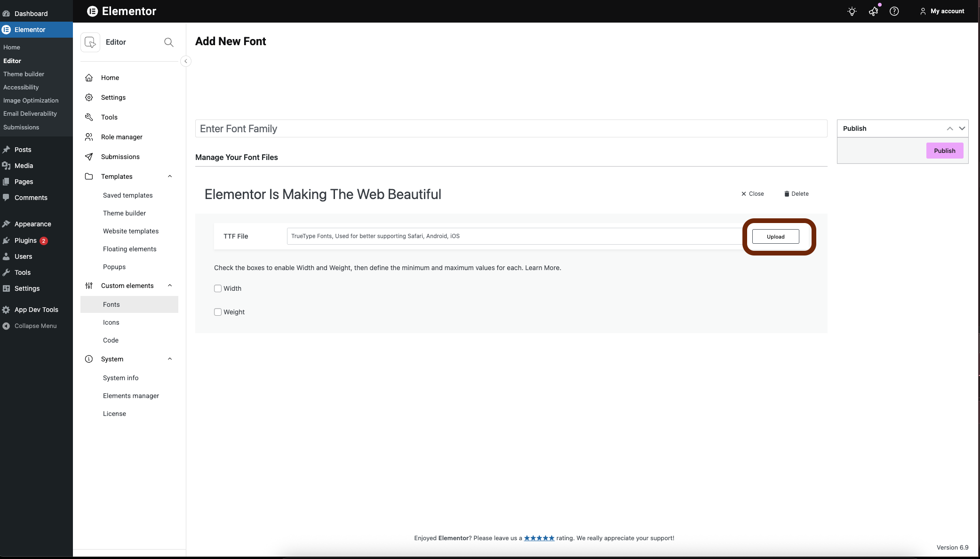Click the Elementor logo in top bar

coord(93,11)
